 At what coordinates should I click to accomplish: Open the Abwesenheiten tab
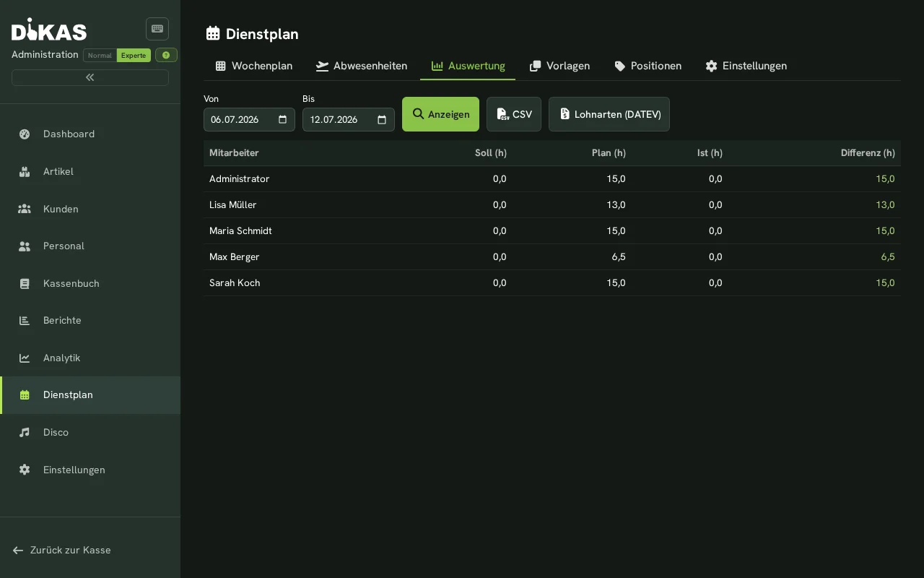coord(362,66)
